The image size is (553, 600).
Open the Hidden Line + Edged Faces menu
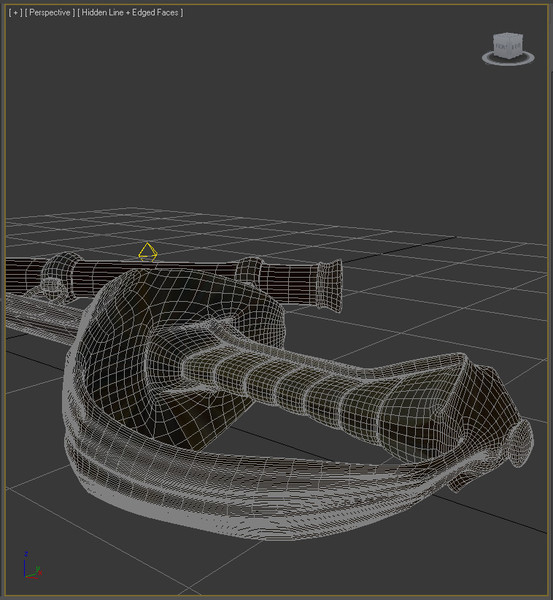point(130,13)
